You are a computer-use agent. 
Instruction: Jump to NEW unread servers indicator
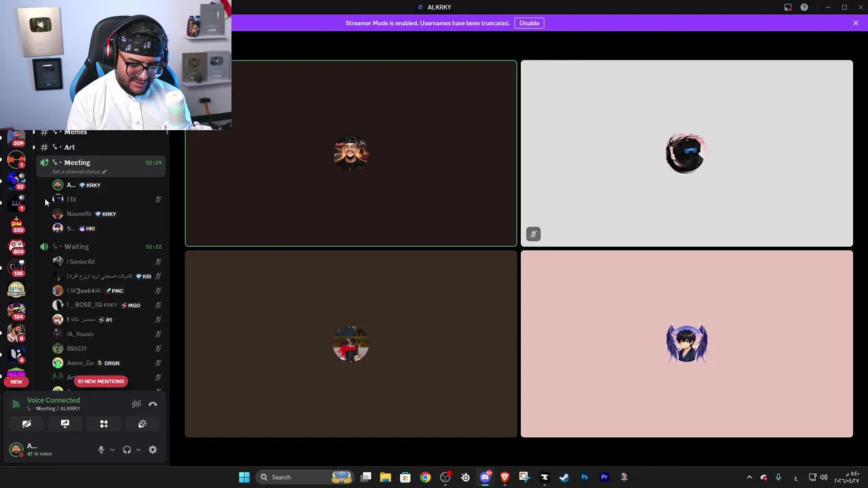[x=16, y=382]
